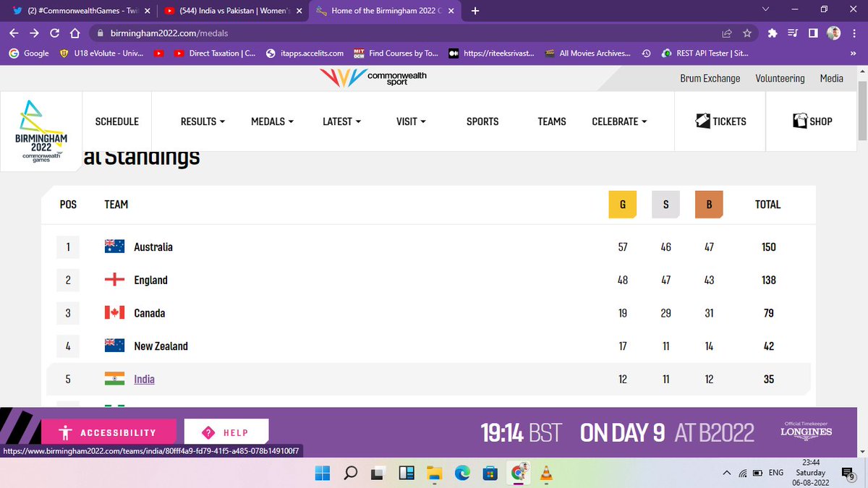The image size is (868, 488).
Task: Open the Windows Start button
Action: click(x=323, y=473)
